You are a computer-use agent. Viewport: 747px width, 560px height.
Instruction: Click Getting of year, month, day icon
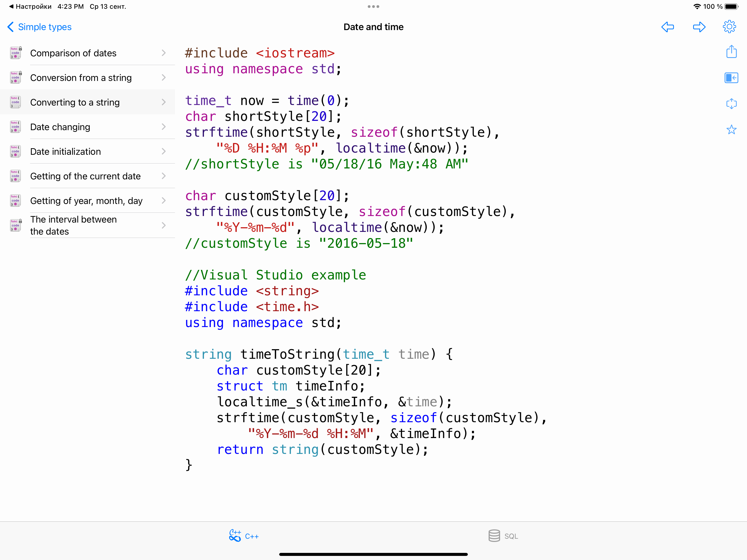coord(16,201)
